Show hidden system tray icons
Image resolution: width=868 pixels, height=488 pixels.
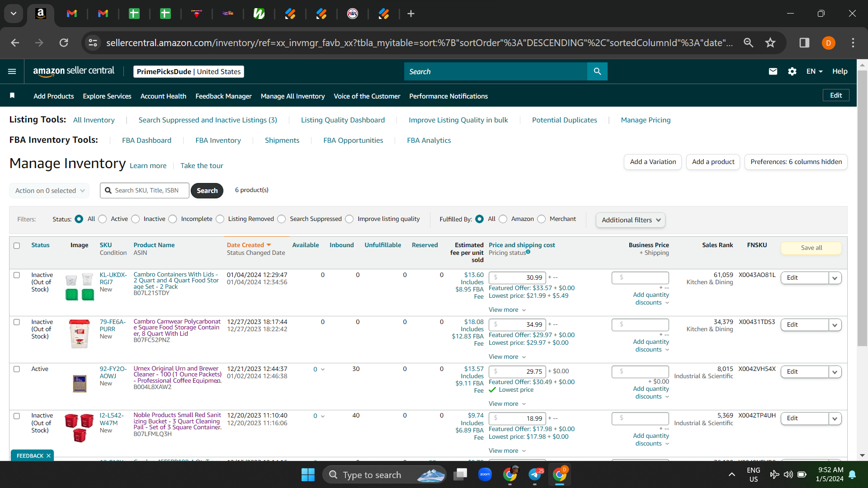pos(731,474)
